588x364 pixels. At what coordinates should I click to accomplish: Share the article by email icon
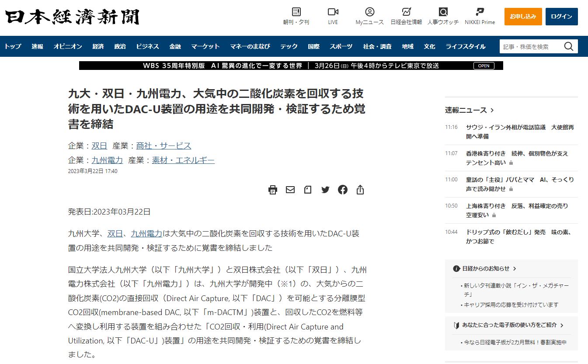[290, 190]
